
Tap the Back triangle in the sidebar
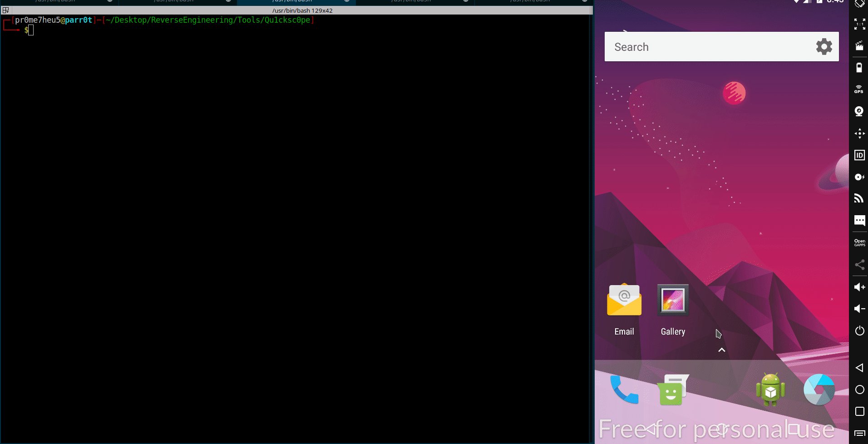(x=859, y=368)
